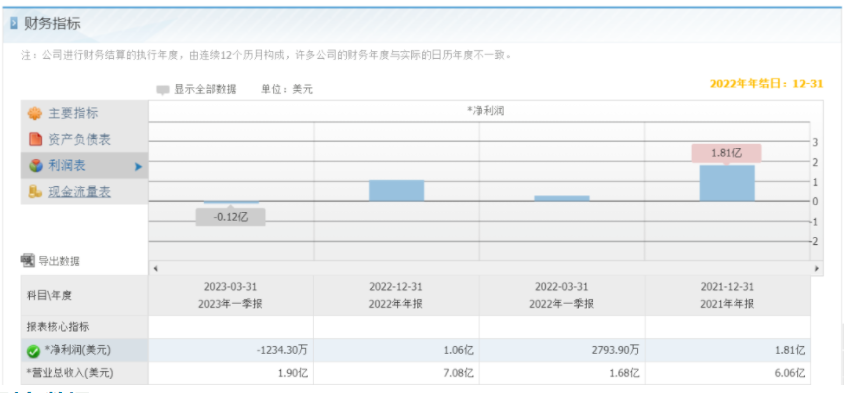Image resolution: width=845 pixels, height=393 pixels.
Task: Click the *净利润 chart title
Action: point(486,111)
